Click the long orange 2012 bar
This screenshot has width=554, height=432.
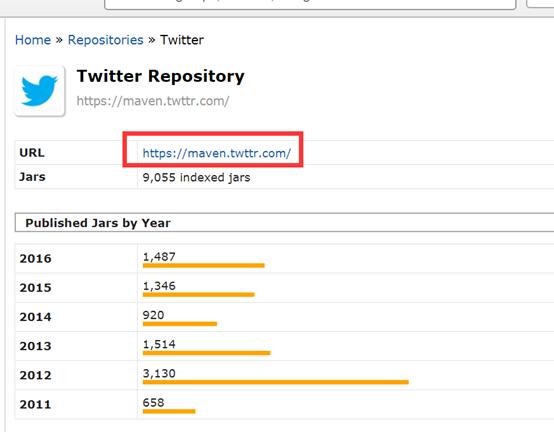click(x=276, y=382)
